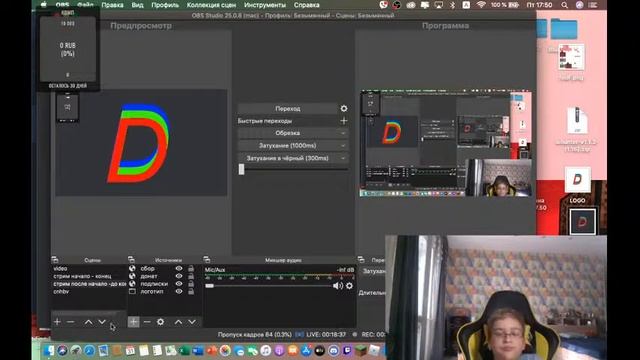
Task: Move source up with the up arrow
Action: tap(178, 322)
